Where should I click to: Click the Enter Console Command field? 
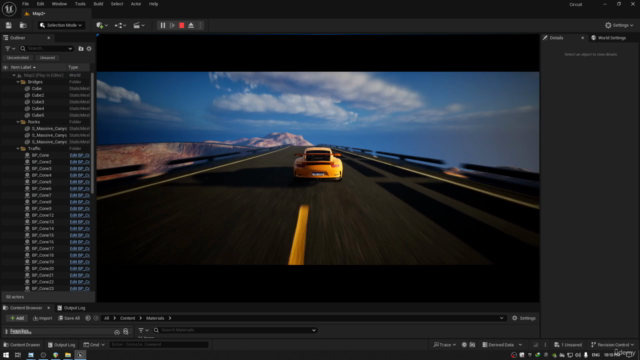[158, 345]
